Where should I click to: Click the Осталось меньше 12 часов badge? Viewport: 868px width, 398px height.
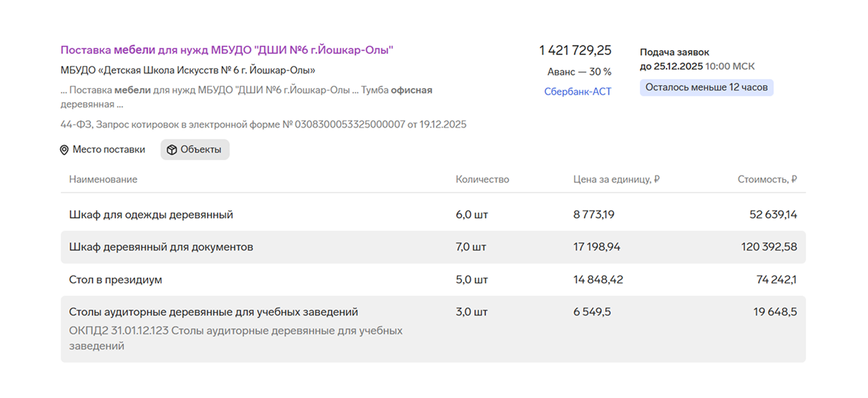click(706, 87)
